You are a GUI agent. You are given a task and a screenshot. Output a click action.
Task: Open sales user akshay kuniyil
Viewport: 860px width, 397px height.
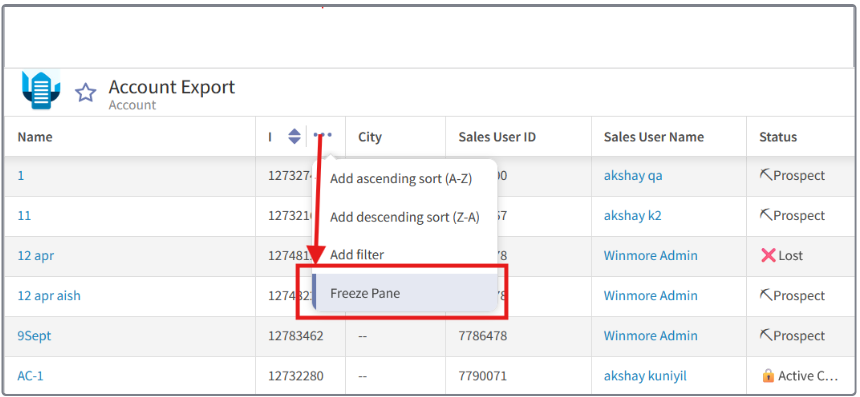(645, 376)
